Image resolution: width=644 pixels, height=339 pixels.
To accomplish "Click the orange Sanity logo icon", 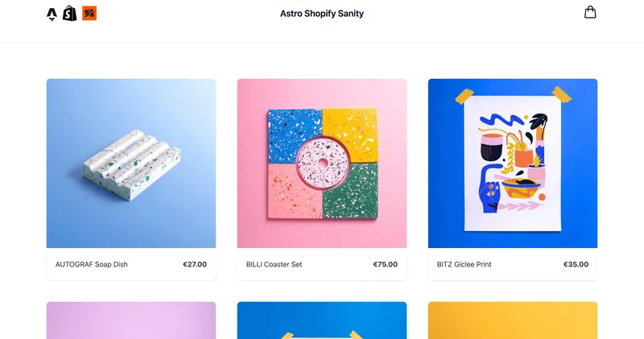I will (x=89, y=13).
